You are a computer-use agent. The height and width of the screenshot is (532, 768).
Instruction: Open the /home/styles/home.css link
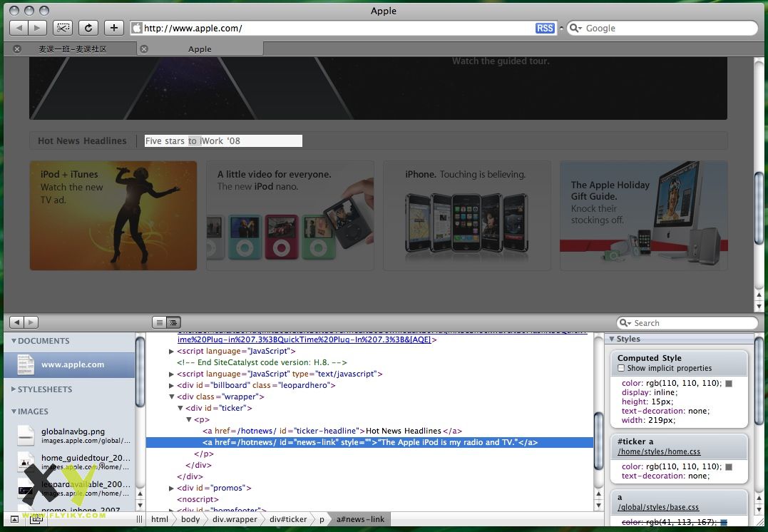pos(659,451)
